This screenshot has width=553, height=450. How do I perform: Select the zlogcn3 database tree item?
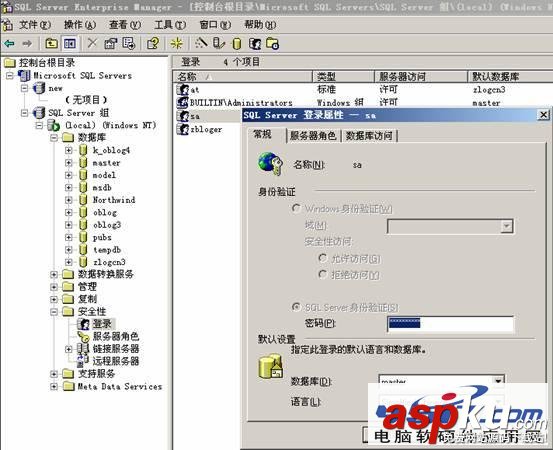click(109, 262)
